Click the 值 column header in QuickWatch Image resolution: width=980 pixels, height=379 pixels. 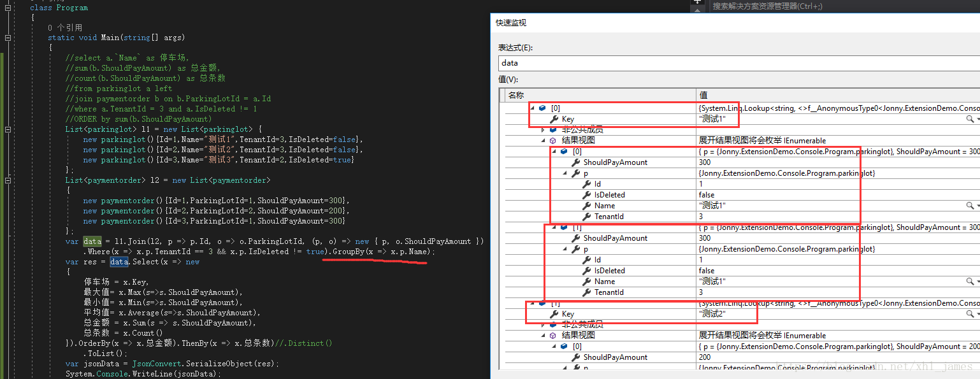coord(838,95)
